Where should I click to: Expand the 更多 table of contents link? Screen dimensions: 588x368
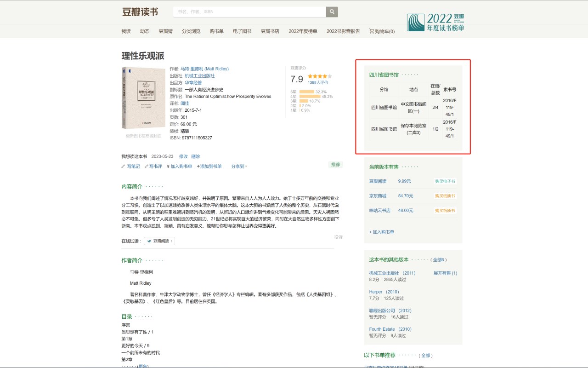(x=143, y=366)
